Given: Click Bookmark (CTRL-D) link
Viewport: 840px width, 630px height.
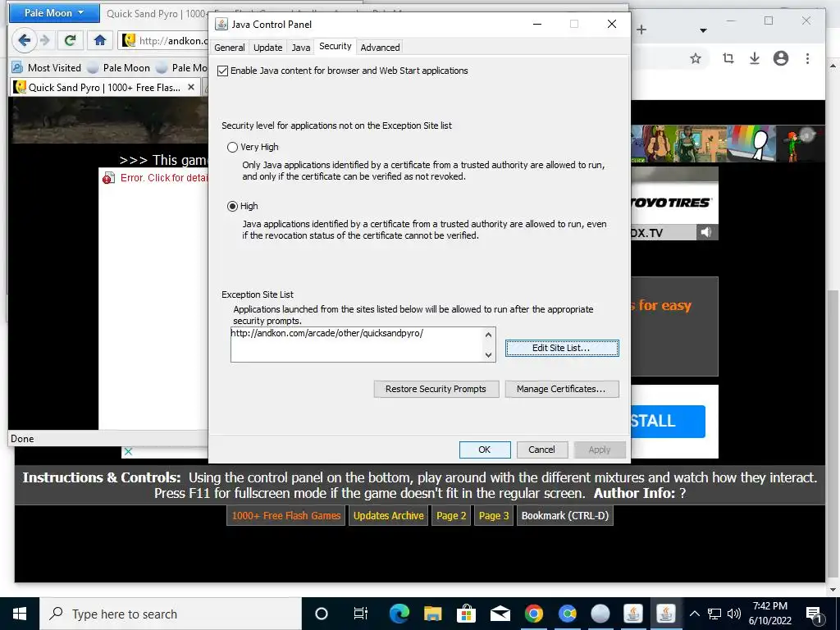Looking at the screenshot, I should 565,516.
